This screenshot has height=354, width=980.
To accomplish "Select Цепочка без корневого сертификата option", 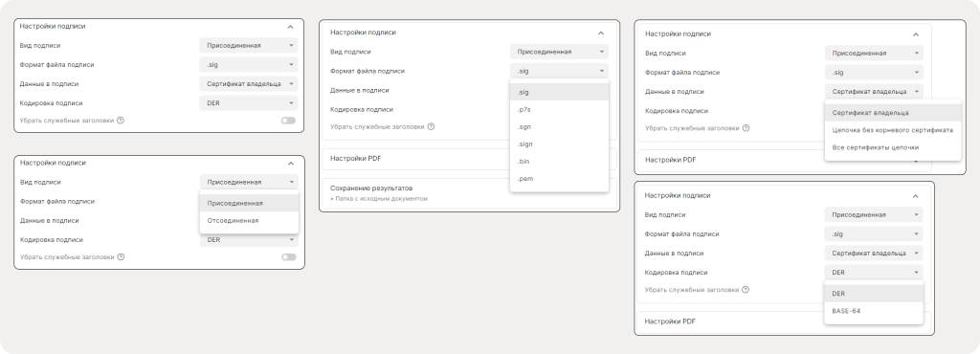I will pyautogui.click(x=893, y=130).
